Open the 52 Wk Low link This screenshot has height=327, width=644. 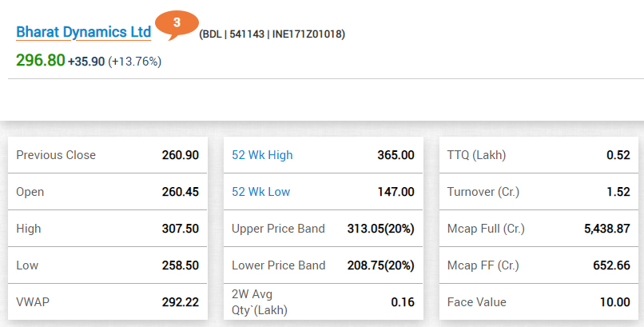260,191
